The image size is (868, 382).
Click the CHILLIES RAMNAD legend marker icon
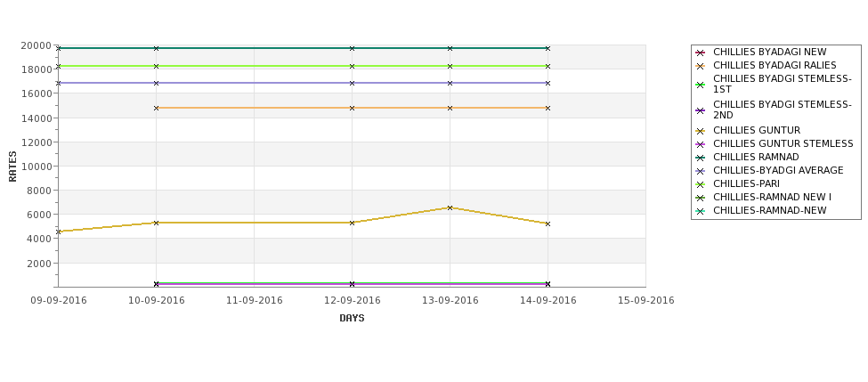click(x=701, y=158)
